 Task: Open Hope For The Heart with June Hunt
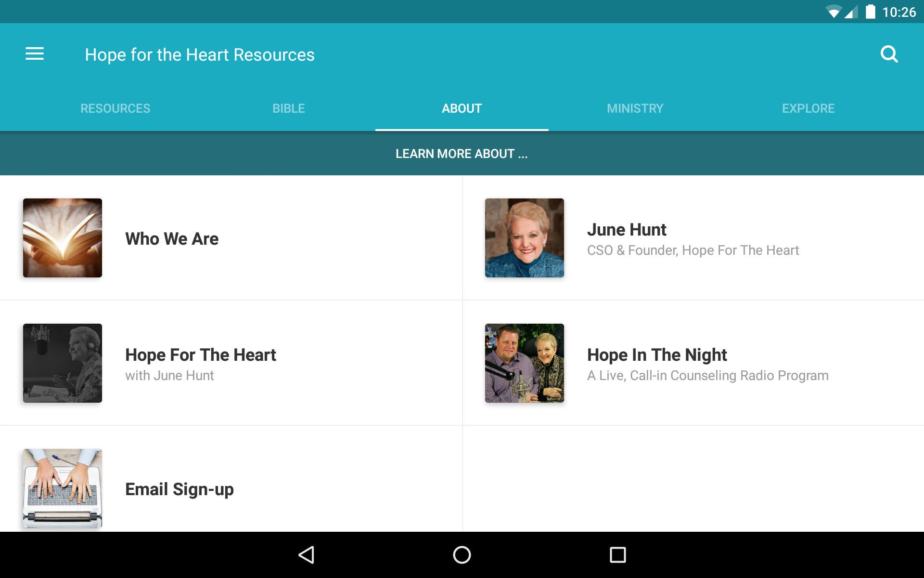(x=231, y=363)
